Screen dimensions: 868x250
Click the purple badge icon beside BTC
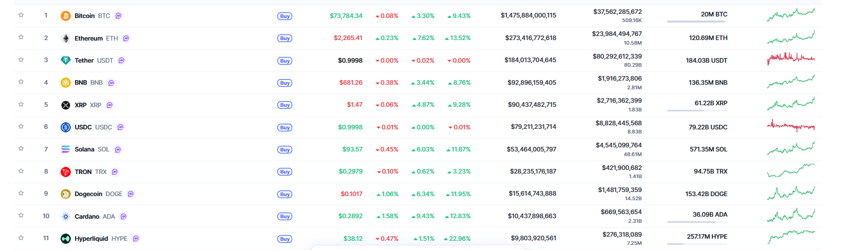coord(119,16)
